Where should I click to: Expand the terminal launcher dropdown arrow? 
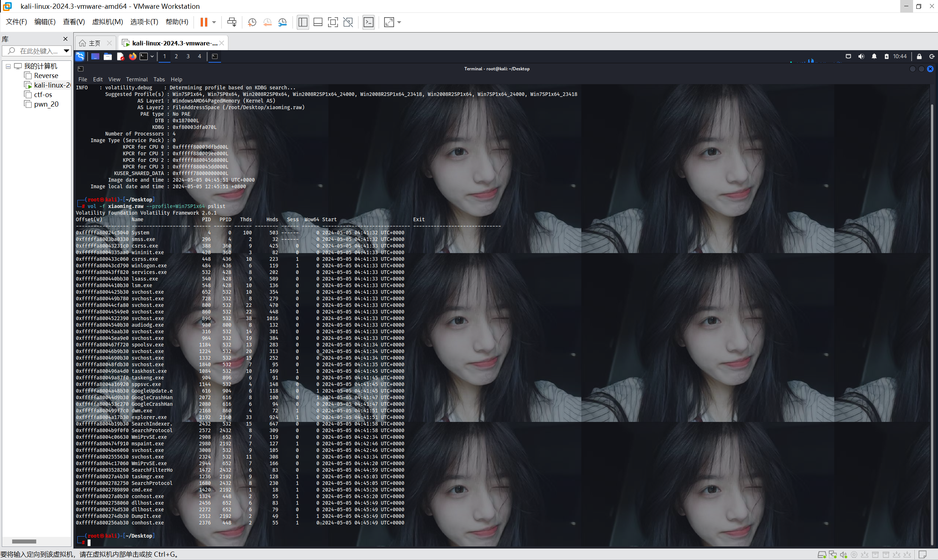point(152,57)
